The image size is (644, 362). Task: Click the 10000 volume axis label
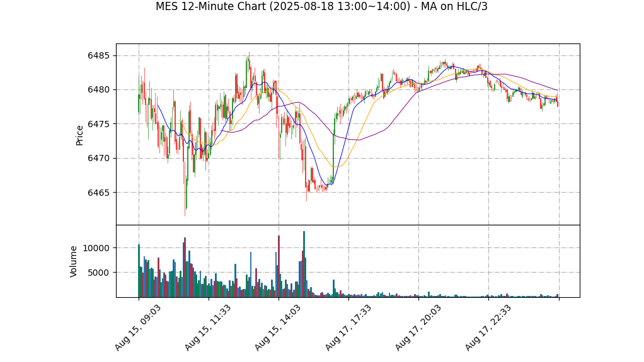tap(96, 248)
